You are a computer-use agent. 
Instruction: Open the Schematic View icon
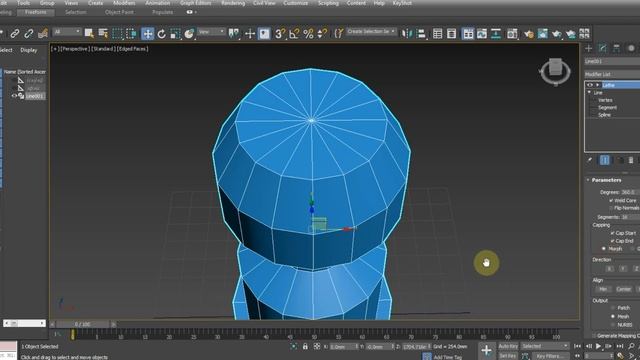coord(496,33)
